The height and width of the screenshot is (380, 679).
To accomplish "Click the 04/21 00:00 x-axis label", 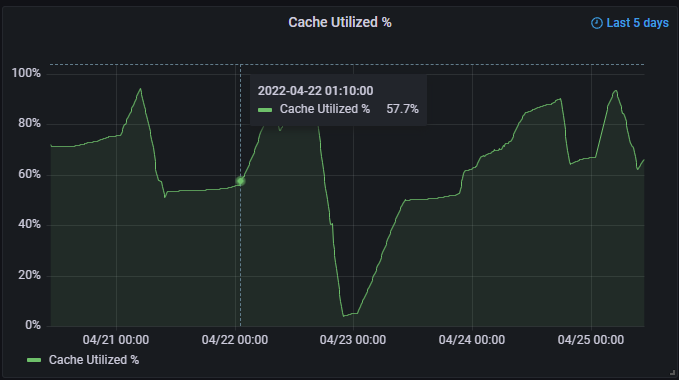I will (116, 340).
